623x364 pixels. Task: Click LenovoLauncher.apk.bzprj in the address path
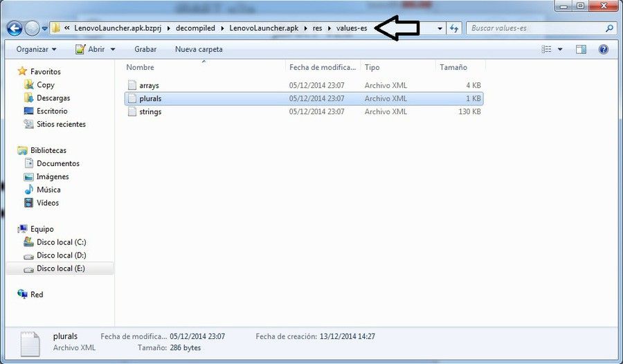(x=118, y=28)
